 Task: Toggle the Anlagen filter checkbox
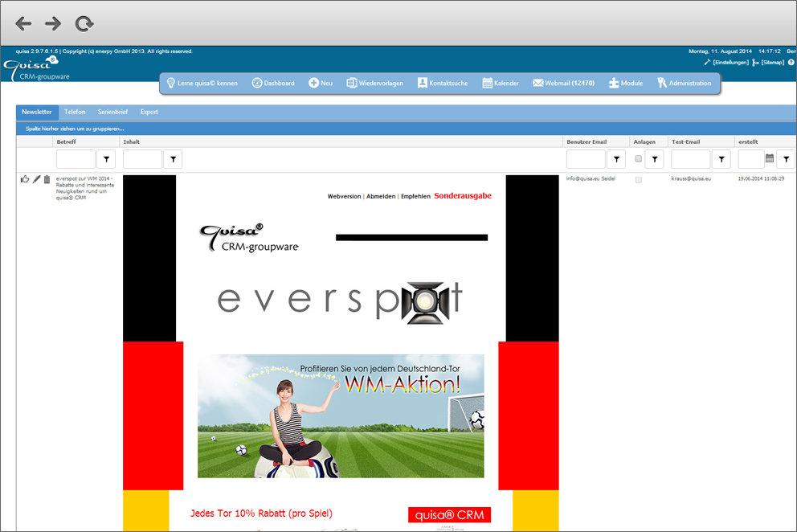point(639,158)
